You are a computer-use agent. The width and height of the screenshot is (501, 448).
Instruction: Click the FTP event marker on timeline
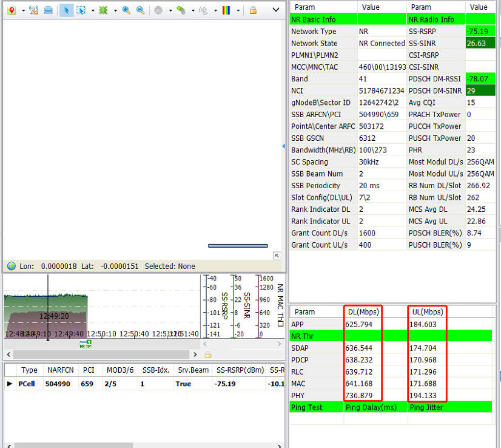pyautogui.click(x=86, y=344)
